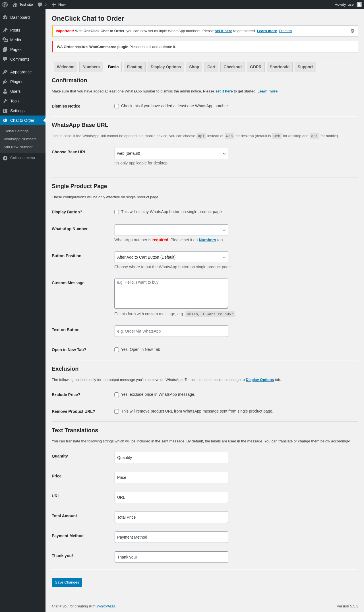
Task: Check the Dismiss Notice checkbox
Action: point(117,106)
